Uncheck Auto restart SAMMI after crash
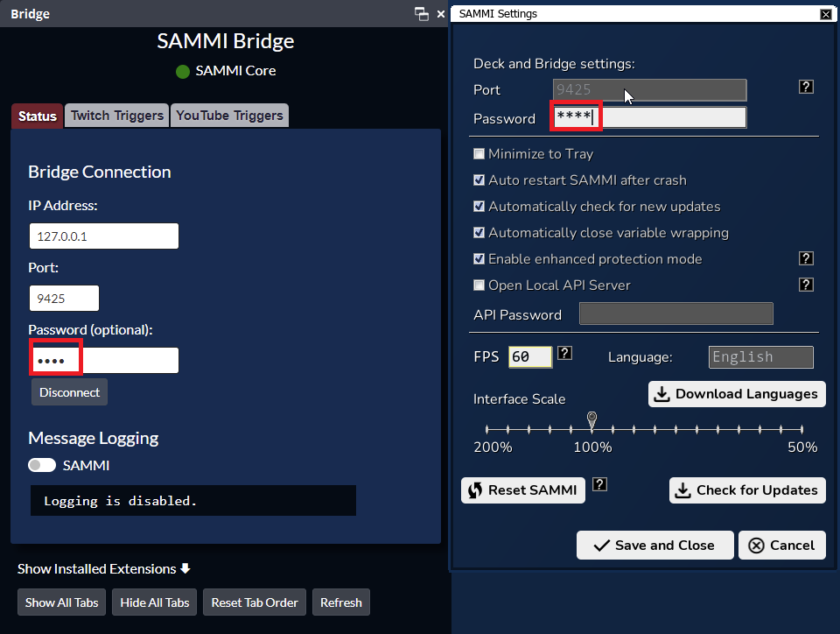 click(x=479, y=180)
